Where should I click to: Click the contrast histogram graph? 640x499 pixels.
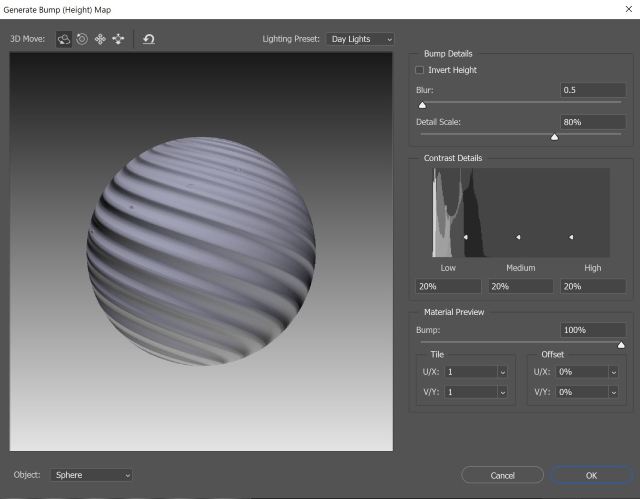[521, 213]
